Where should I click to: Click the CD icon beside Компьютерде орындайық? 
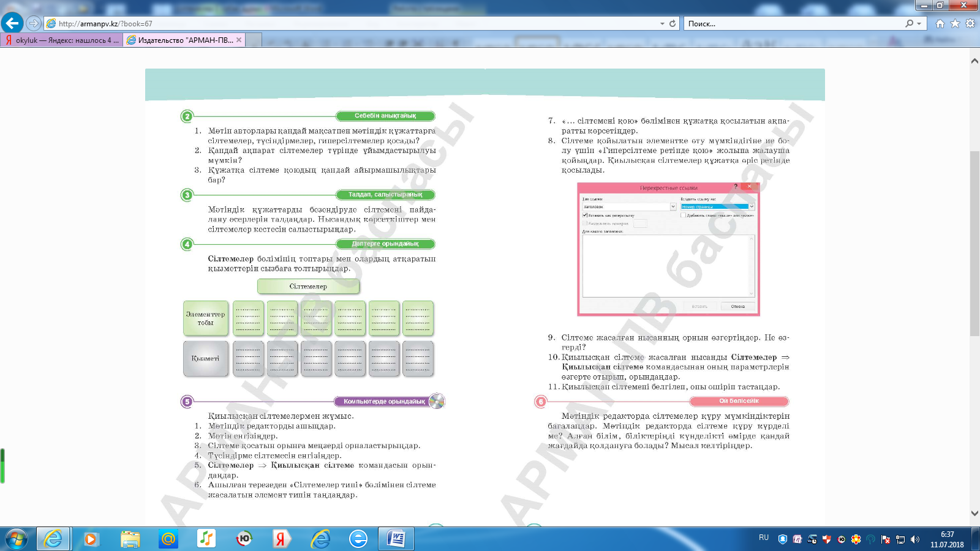point(437,401)
